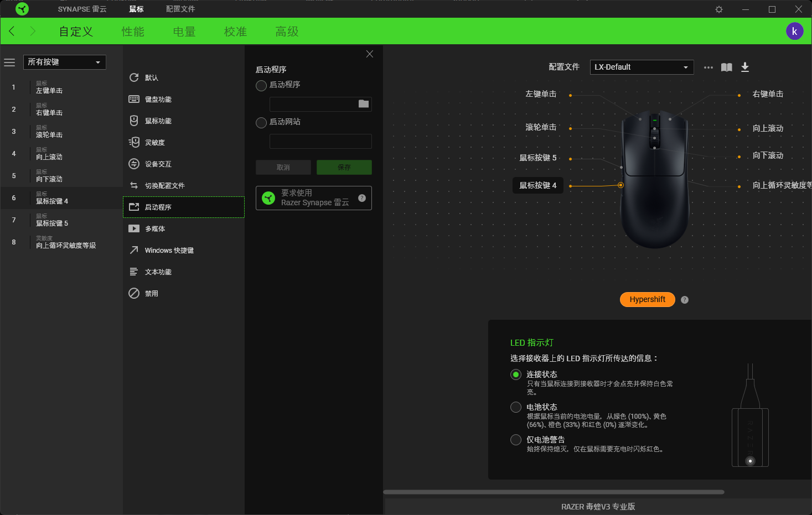
Task: Select 仅电池警告 LED indicator option
Action: click(x=516, y=440)
